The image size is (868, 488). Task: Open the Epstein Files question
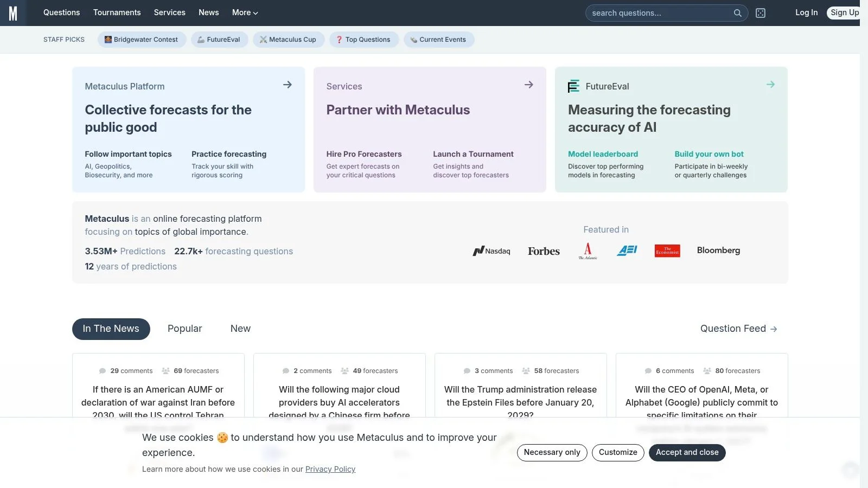[x=520, y=402]
